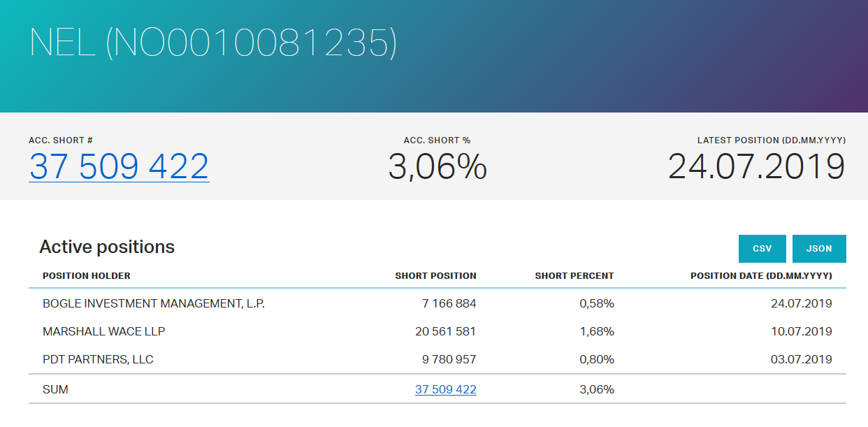Image resolution: width=868 pixels, height=427 pixels.
Task: Click the NEL (NO0010081235) page title
Action: point(212,43)
